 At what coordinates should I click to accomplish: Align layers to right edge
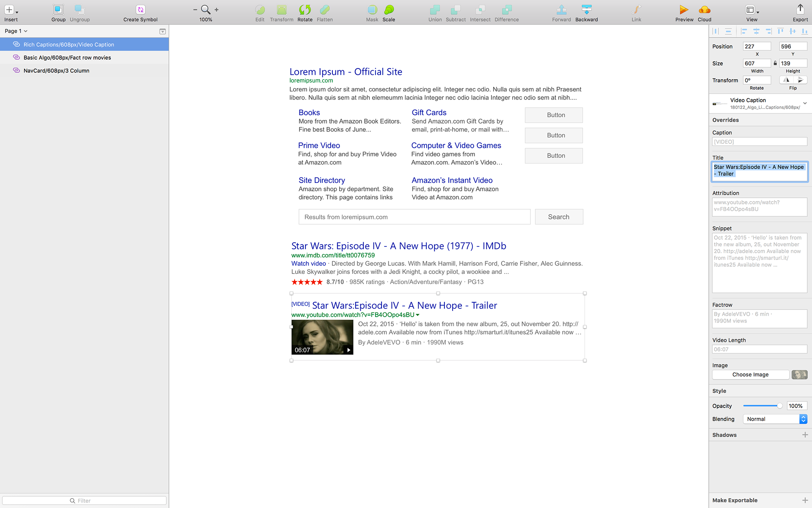(x=768, y=31)
